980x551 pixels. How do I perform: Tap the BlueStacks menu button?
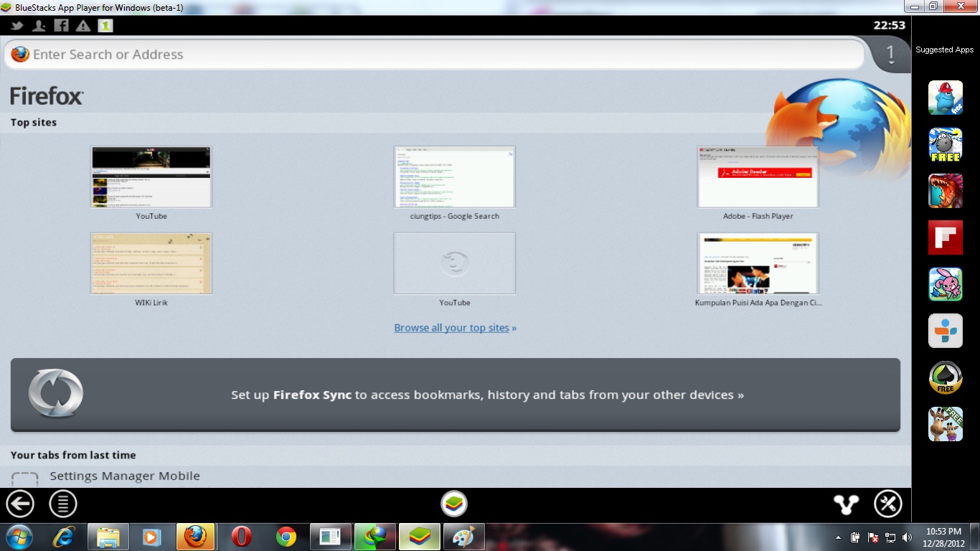click(63, 504)
